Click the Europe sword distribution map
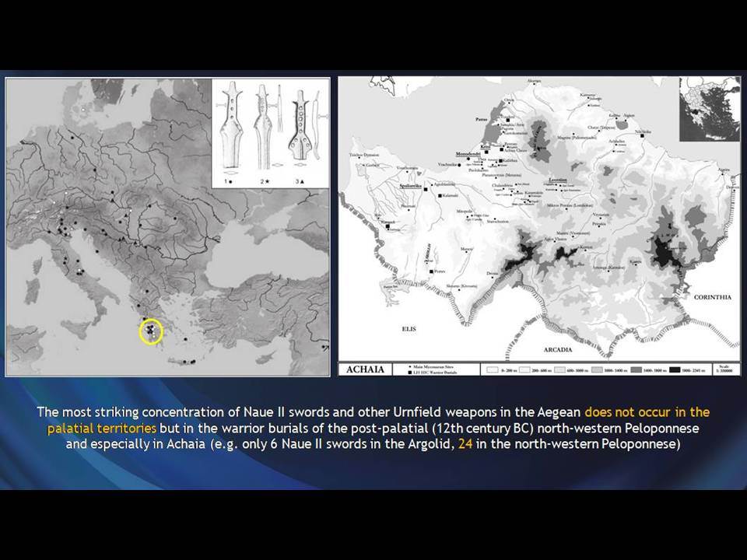 (x=168, y=227)
